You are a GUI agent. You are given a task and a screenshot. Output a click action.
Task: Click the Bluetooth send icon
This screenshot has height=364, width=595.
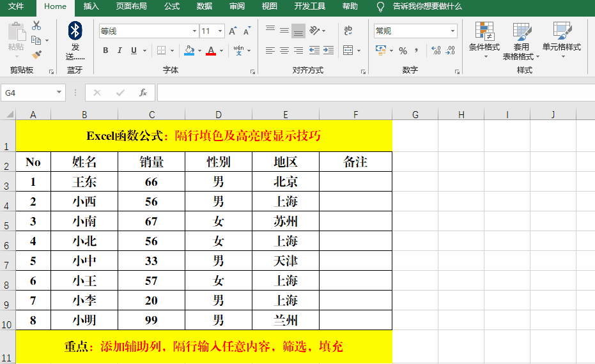click(75, 30)
